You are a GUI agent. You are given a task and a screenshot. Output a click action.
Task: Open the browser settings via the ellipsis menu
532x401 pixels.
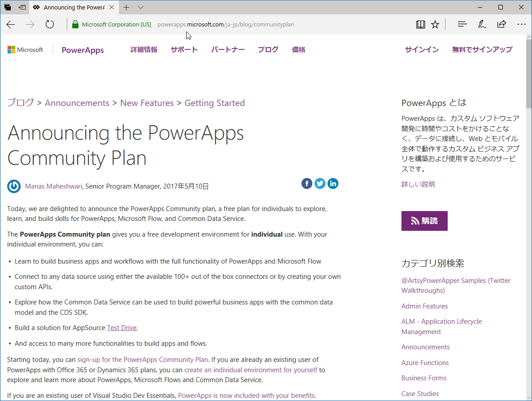521,24
